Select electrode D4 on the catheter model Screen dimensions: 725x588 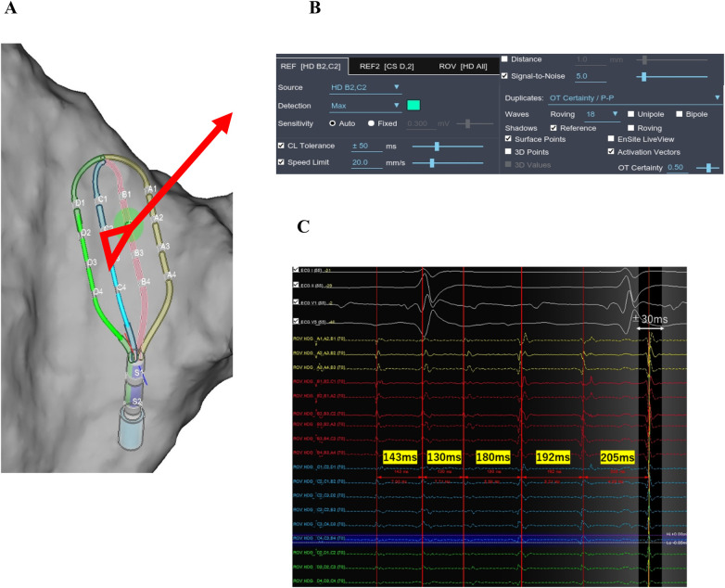97,292
